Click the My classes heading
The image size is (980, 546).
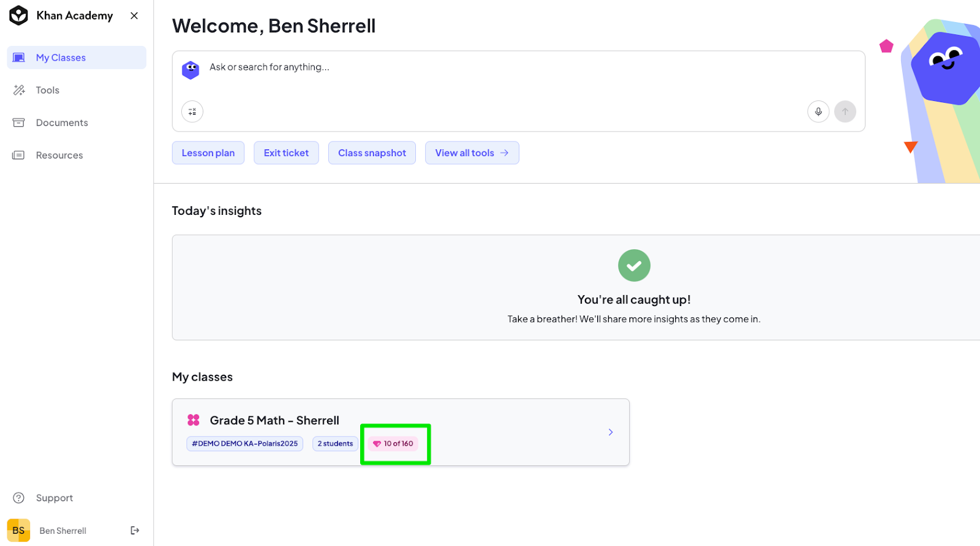202,377
